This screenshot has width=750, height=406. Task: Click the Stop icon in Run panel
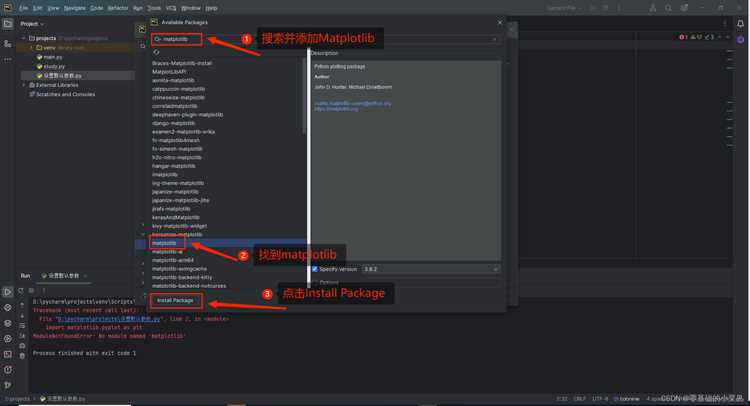coord(31,290)
